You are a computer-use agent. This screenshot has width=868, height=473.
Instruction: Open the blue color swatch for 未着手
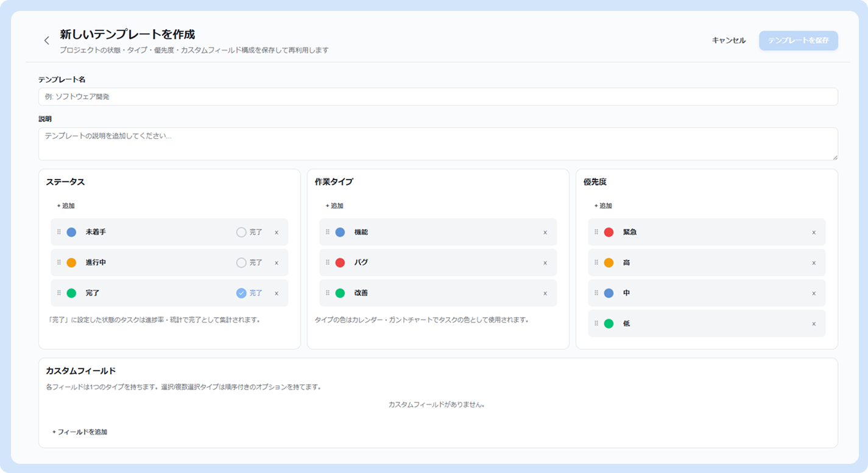click(71, 232)
